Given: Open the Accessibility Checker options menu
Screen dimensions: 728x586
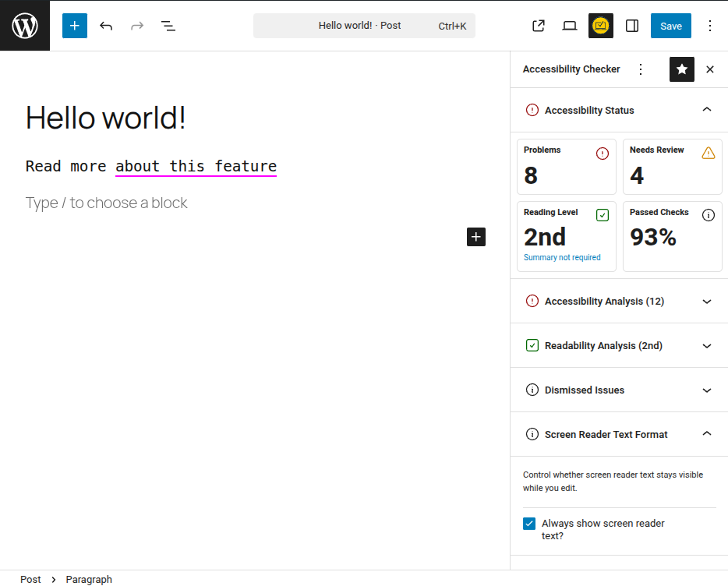Looking at the screenshot, I should click(x=640, y=69).
